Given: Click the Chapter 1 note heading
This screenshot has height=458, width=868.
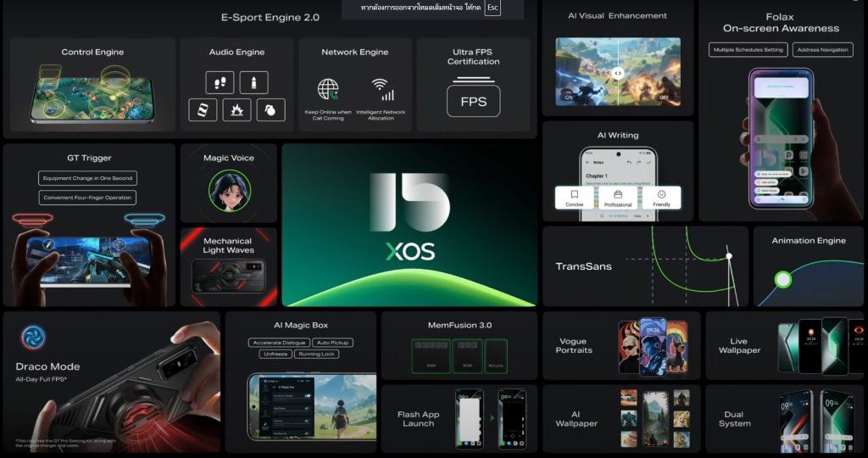Looking at the screenshot, I should (597, 176).
